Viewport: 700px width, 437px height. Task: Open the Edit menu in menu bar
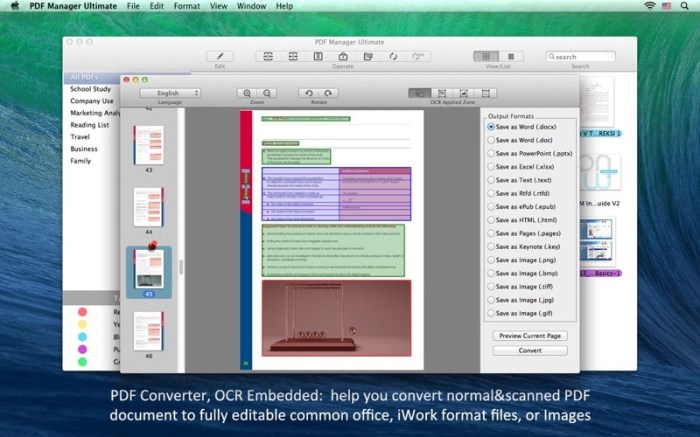(156, 6)
